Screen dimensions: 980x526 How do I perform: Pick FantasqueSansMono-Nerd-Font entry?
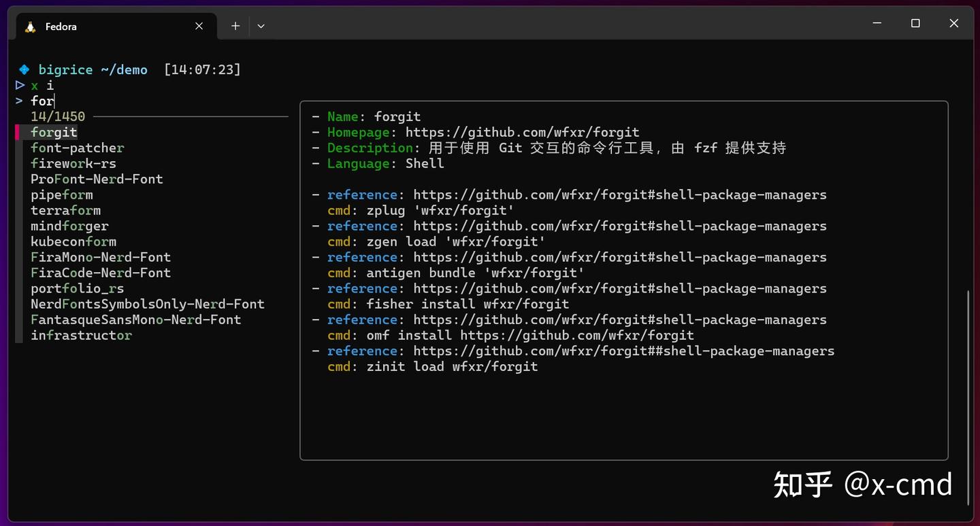point(136,320)
